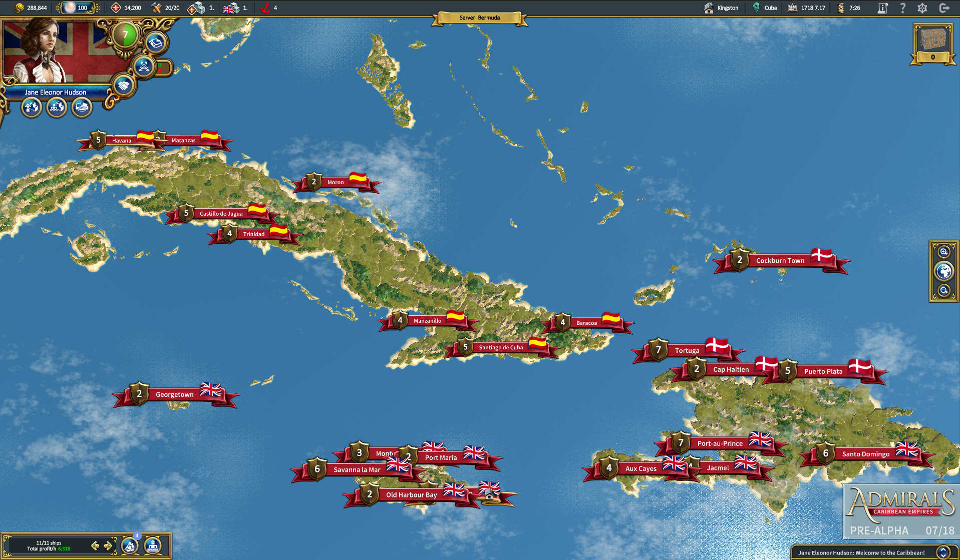This screenshot has height=560, width=960.
Task: Click the compass warehouse ranking icon
Action: pos(196,8)
